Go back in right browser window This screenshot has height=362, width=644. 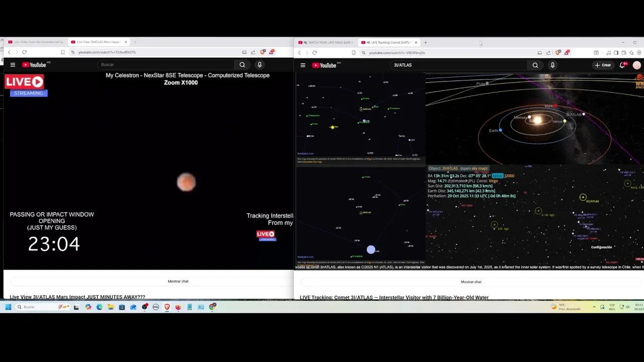click(x=299, y=53)
